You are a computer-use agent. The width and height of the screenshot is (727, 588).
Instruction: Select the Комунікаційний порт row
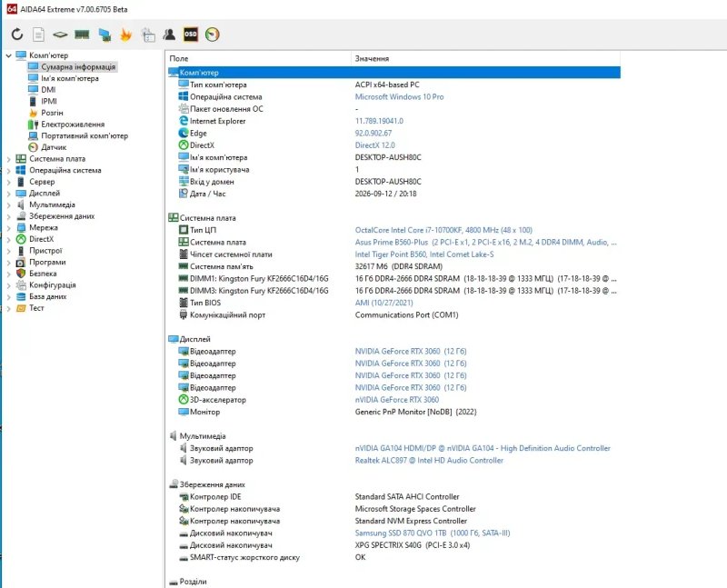coord(394,314)
